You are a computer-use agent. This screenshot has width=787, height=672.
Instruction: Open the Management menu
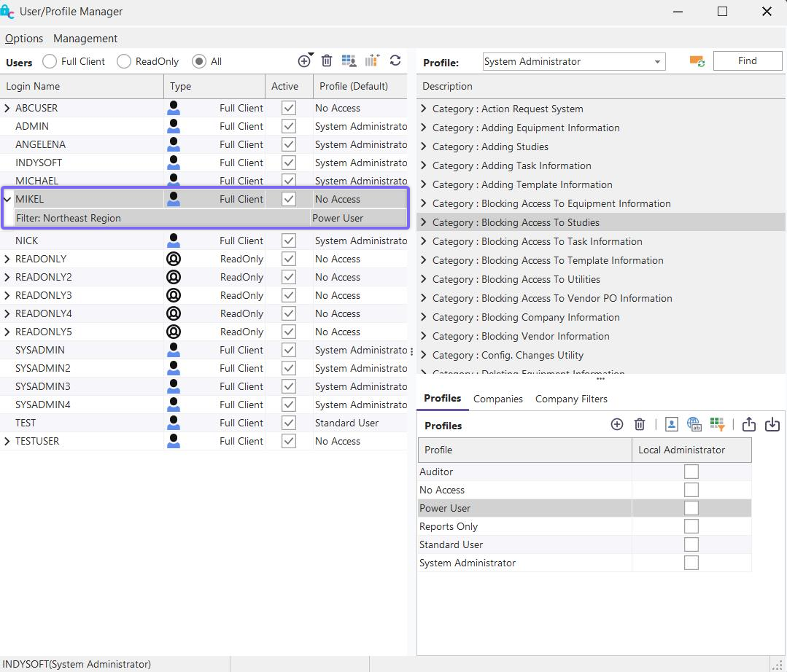[85, 39]
